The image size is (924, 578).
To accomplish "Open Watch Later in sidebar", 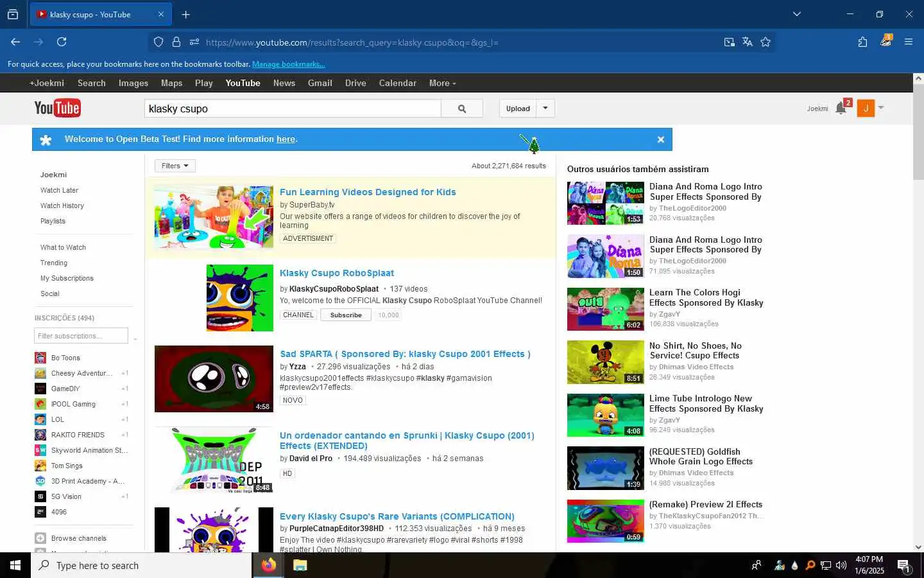I will pos(59,190).
